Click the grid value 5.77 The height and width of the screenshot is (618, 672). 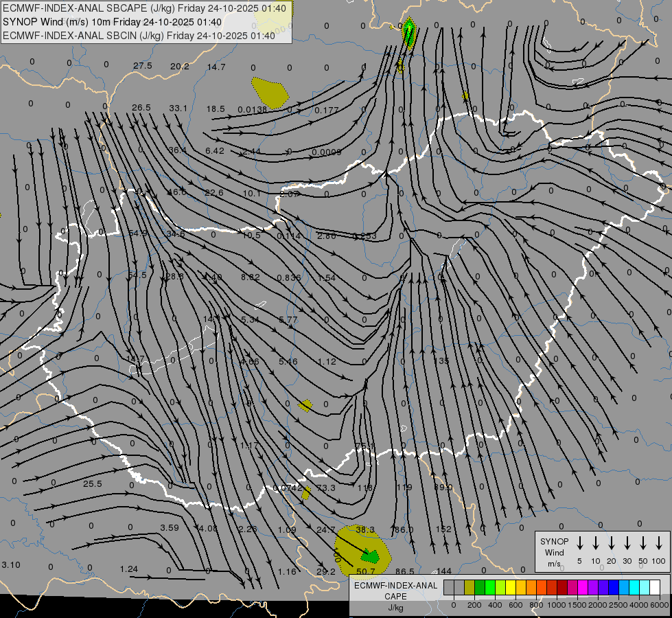pos(288,319)
